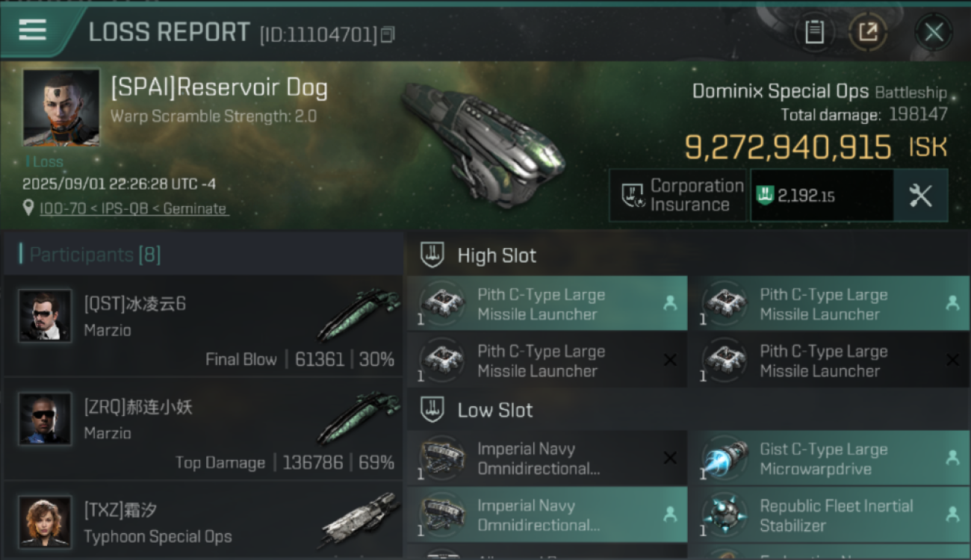Copy the loss report ID
Viewport: 971px width, 560px height.
pyautogui.click(x=387, y=34)
